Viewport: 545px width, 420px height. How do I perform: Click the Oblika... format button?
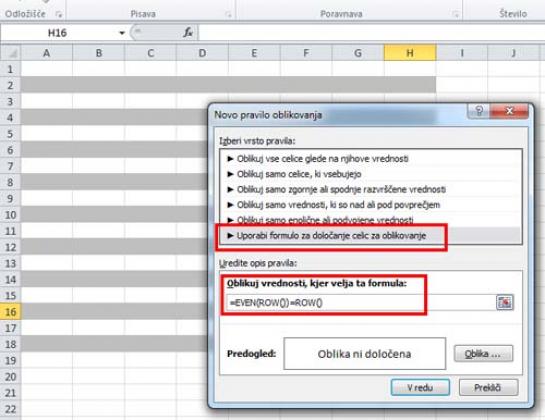click(483, 354)
